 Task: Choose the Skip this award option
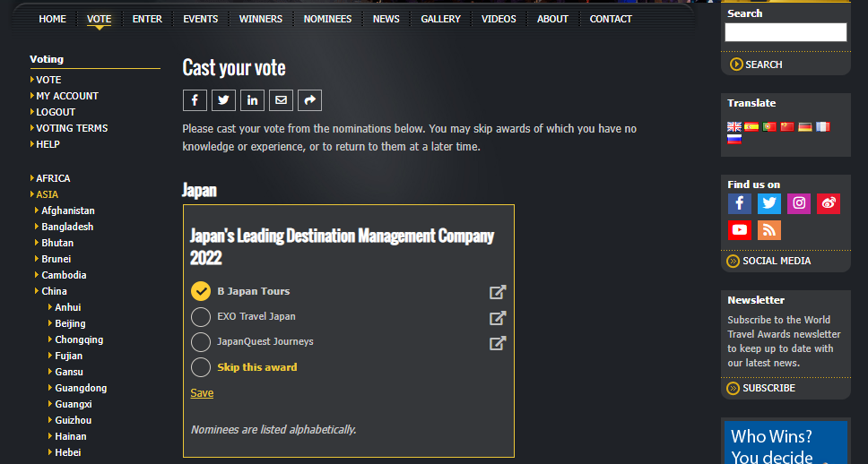(201, 367)
